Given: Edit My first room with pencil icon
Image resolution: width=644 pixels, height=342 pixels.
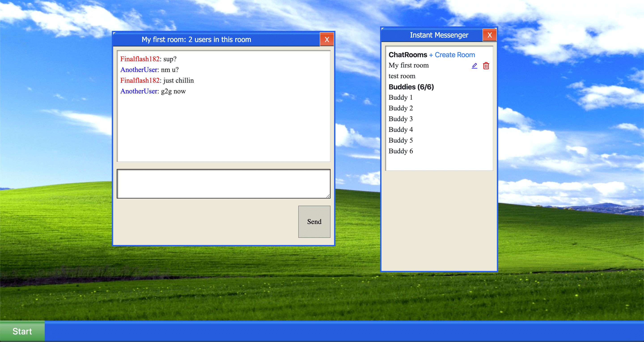Looking at the screenshot, I should 474,66.
